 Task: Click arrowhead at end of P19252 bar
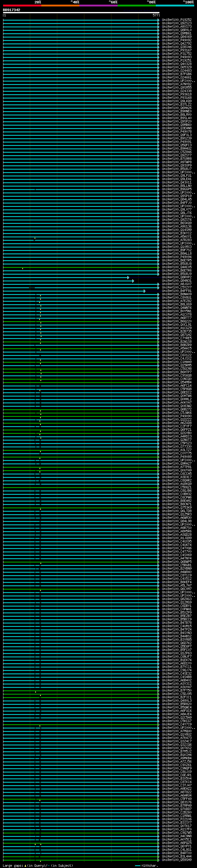pyautogui.click(x=159, y=20)
